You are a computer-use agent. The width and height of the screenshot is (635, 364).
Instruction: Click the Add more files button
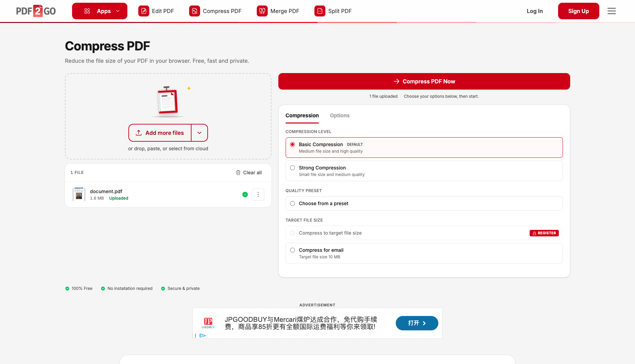160,133
